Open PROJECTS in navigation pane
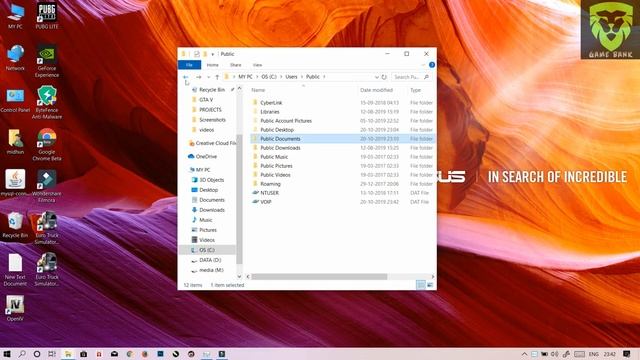This screenshot has width=640, height=360. point(210,110)
